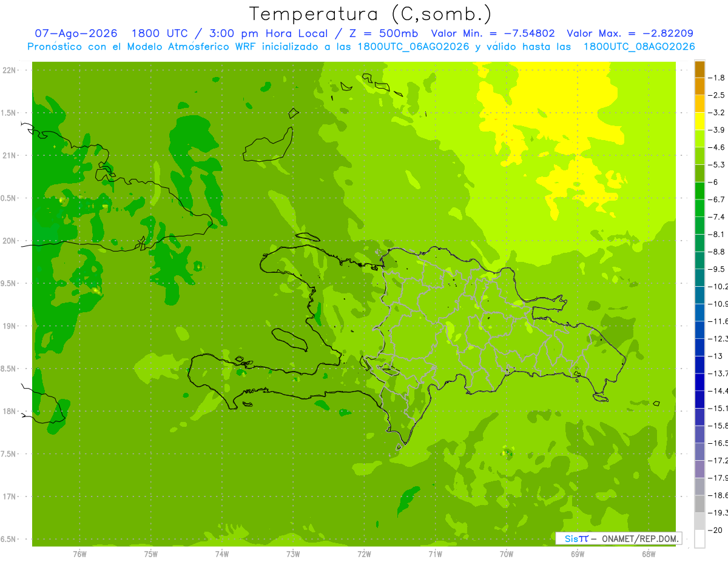Click the '-9.5' legend value
The height and width of the screenshot is (562, 728).
coord(717,269)
